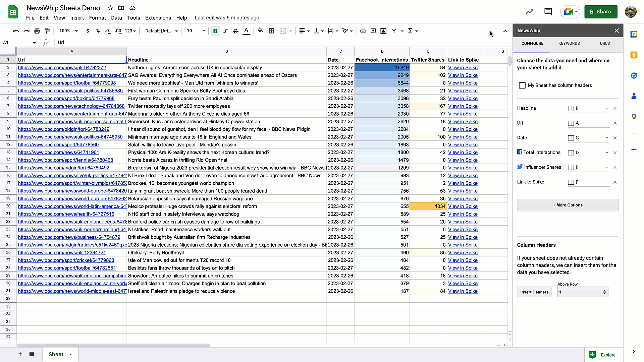Remove the Date field mapping
This screenshot has width=644, height=362.
[615, 138]
